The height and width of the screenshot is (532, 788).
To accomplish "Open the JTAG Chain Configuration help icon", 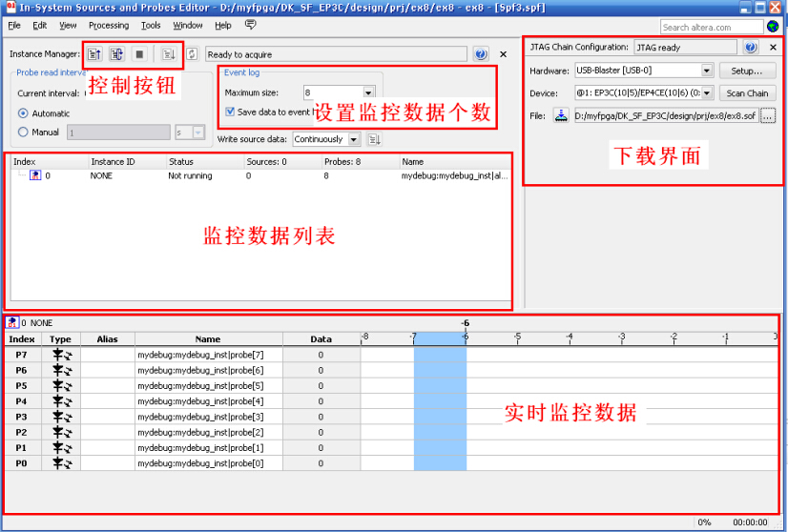I will pos(751,47).
